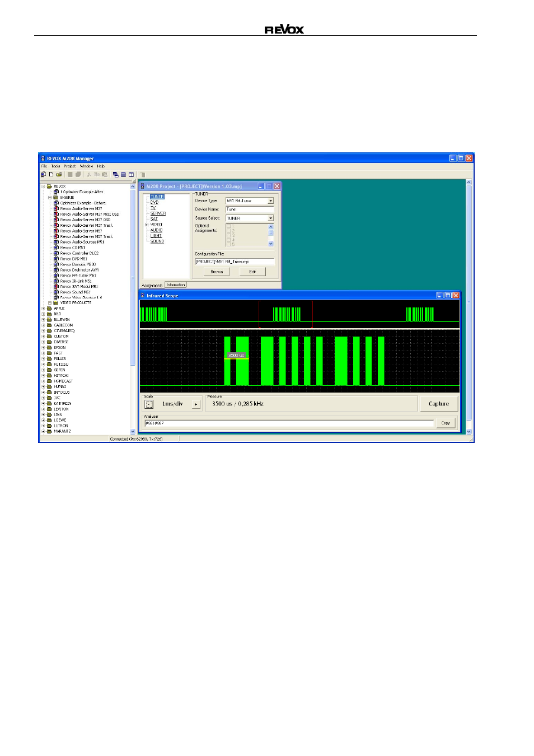Click the open folder toolbar icon
The image size is (534, 756).
59,175
